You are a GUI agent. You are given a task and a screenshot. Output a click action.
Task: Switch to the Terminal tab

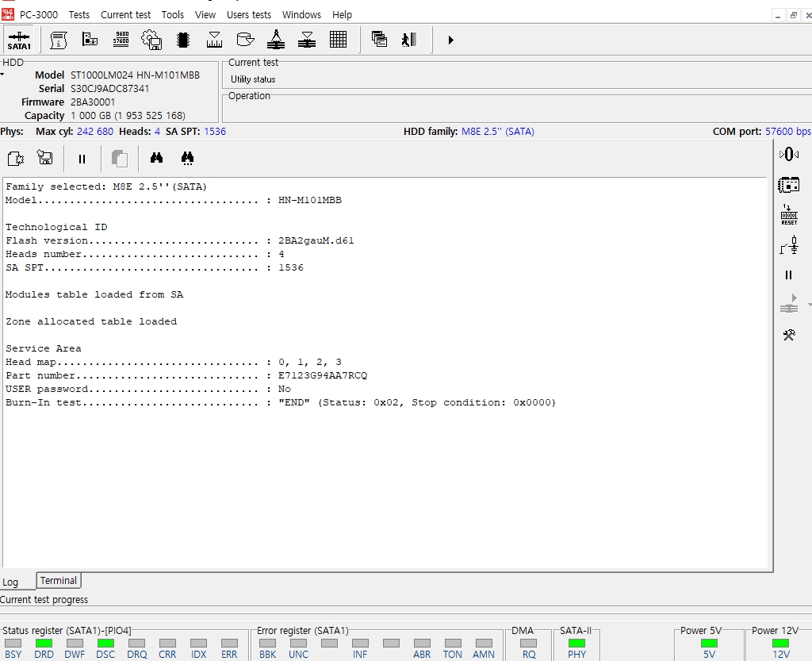pyautogui.click(x=59, y=581)
